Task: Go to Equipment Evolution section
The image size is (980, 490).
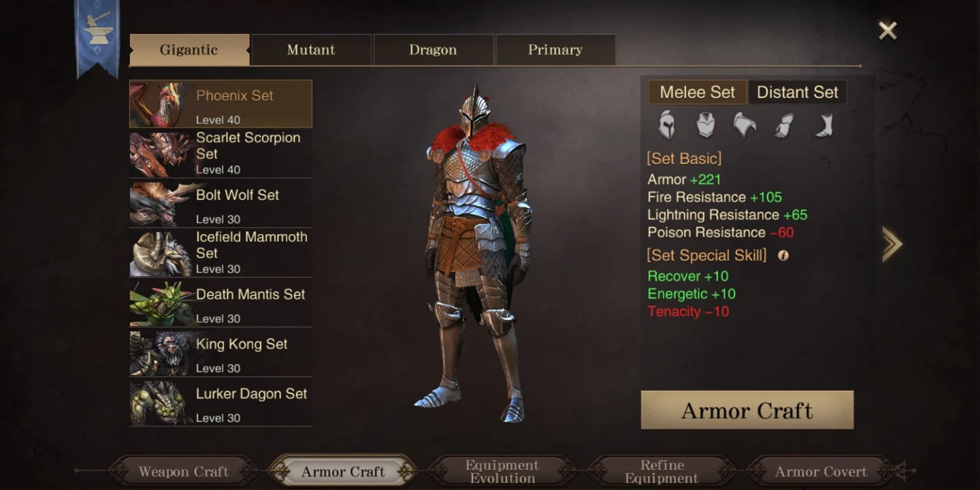Action: (502, 471)
